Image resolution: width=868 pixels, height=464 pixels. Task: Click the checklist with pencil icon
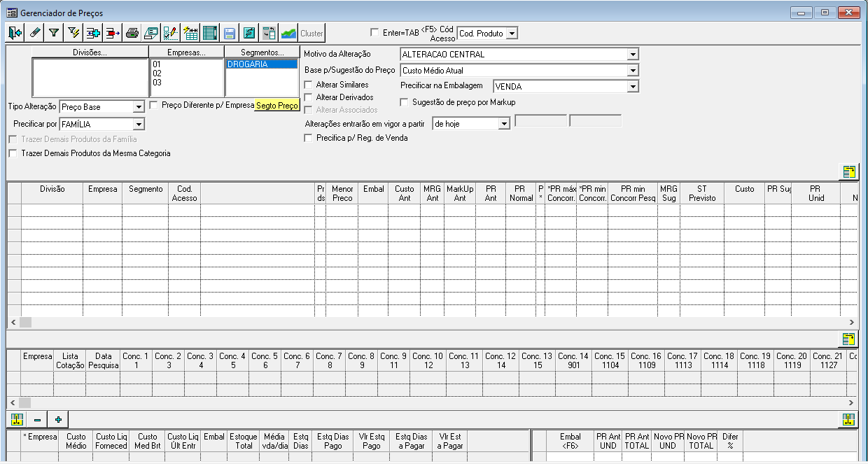tap(170, 33)
